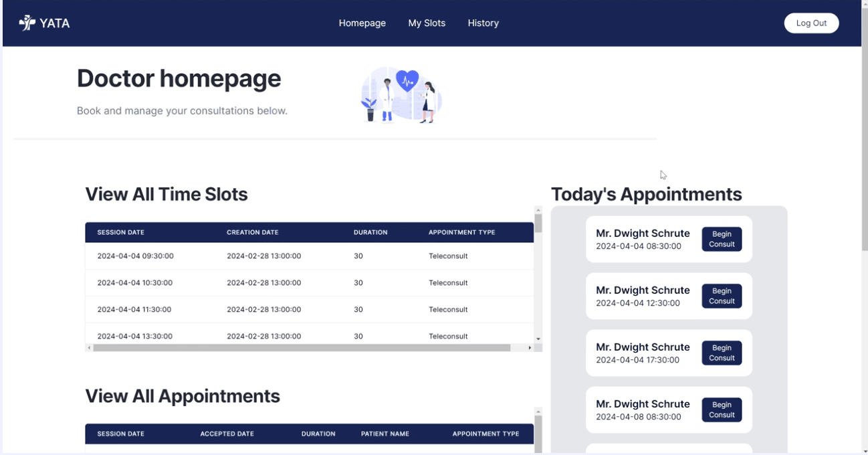
Task: Click the Creation Date column header
Action: (253, 233)
